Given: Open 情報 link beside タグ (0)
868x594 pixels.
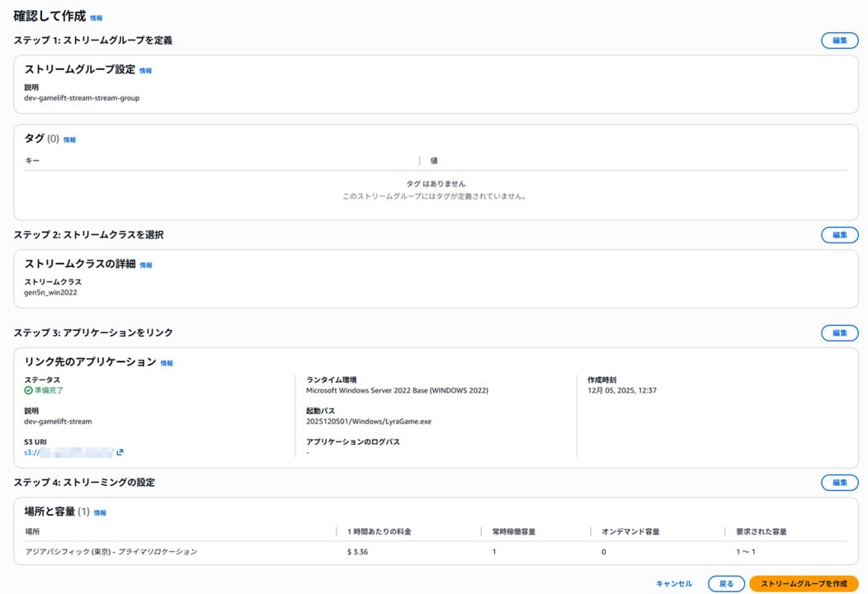Looking at the screenshot, I should (x=70, y=140).
